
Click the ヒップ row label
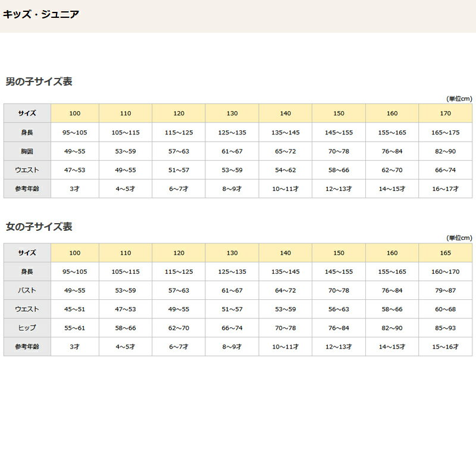27,328
